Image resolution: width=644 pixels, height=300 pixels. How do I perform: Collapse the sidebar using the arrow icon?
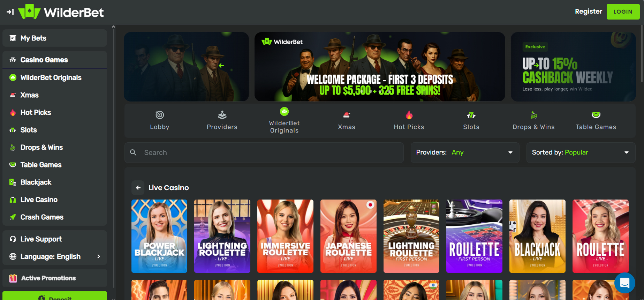(x=10, y=12)
